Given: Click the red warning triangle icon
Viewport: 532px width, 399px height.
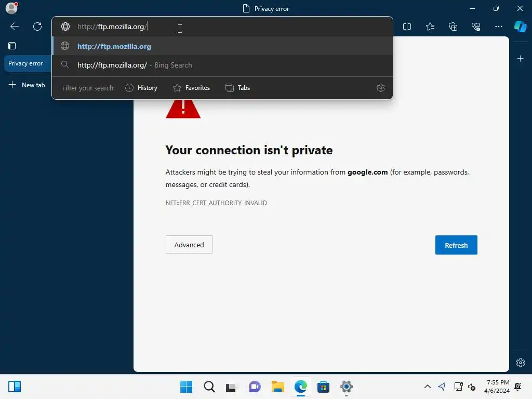Looking at the screenshot, I should [x=183, y=109].
